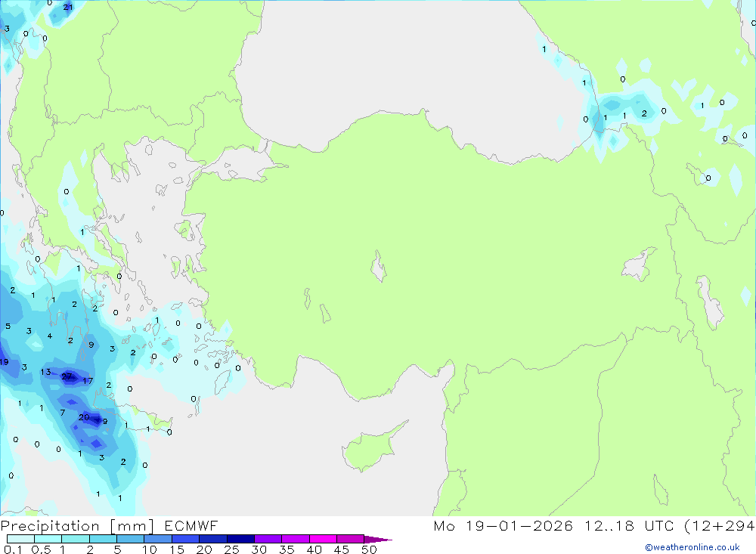756x554 pixels.
Task: Click the "19" precipitation value on map
Action: [x=4, y=361]
